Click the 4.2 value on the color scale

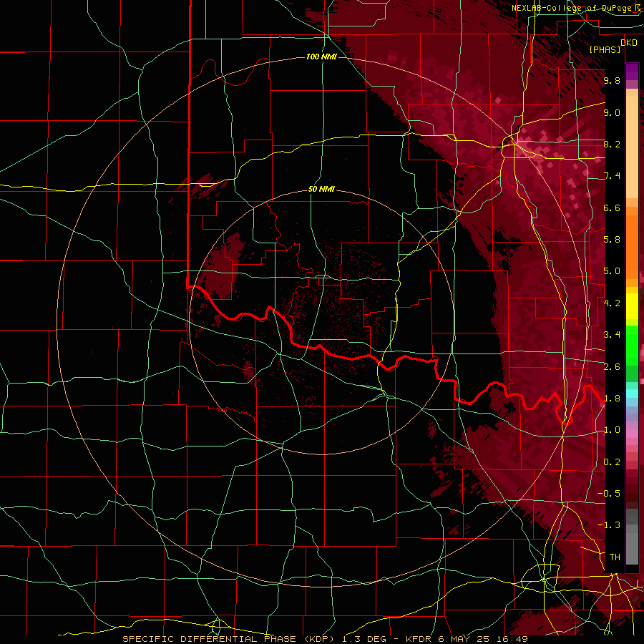612,303
